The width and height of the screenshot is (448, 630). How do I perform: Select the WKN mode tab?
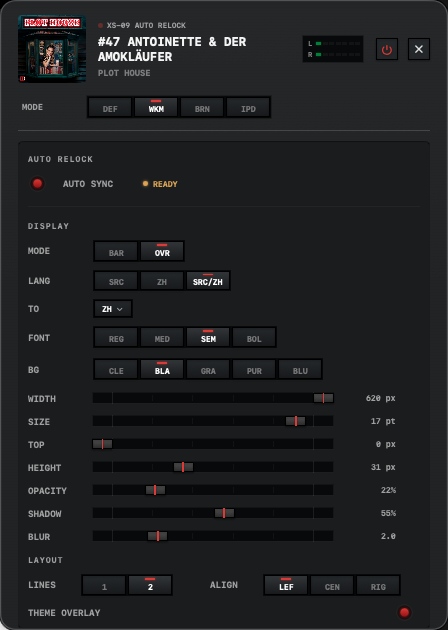156,107
